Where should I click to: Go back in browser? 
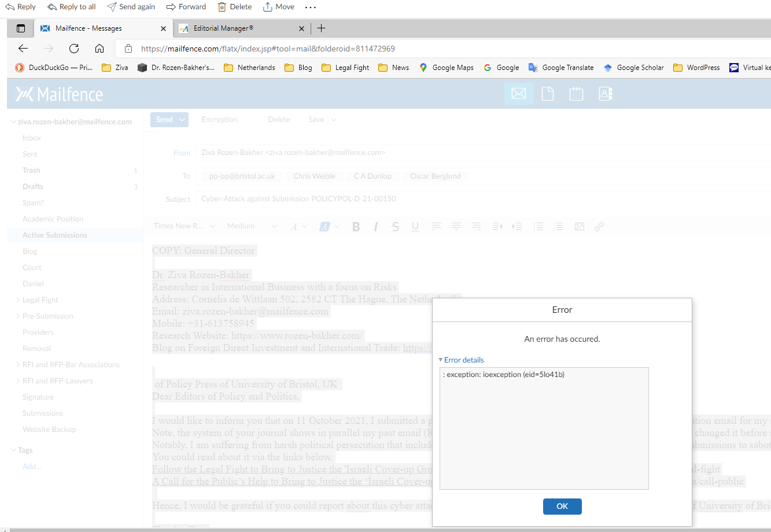click(x=23, y=49)
